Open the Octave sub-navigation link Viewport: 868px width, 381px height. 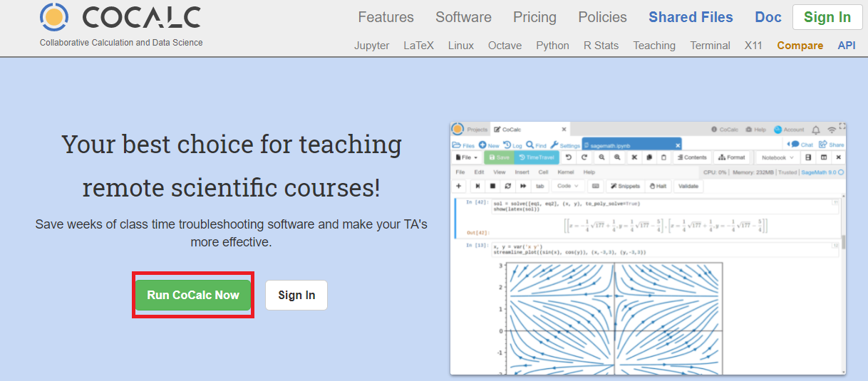tap(505, 46)
